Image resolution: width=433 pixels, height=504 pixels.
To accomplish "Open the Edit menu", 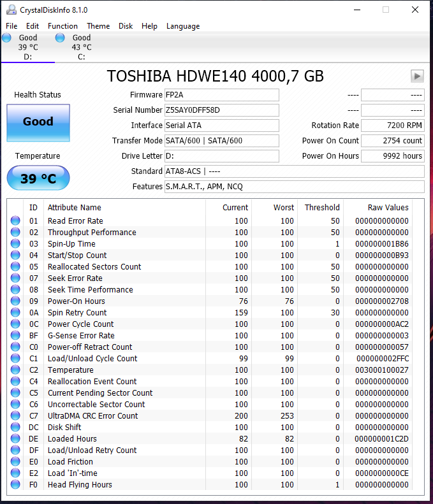I will click(33, 26).
